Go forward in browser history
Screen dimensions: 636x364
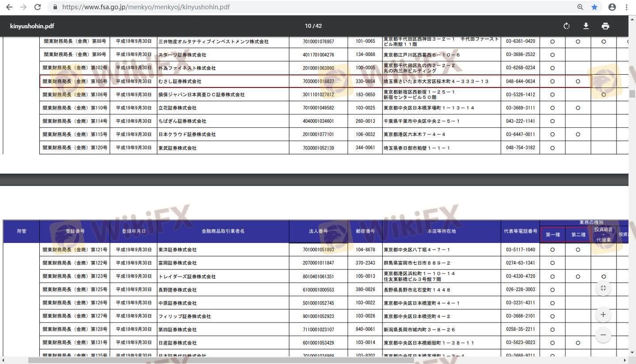click(23, 7)
